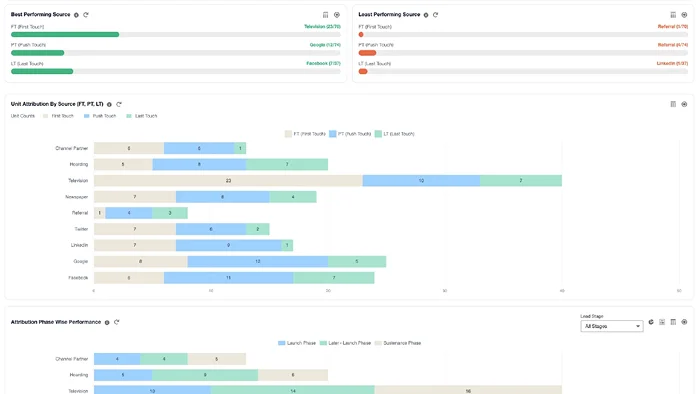Screen dimensions: 699x394
Task: Click Google push touch bar segment 12
Action: [258, 262]
